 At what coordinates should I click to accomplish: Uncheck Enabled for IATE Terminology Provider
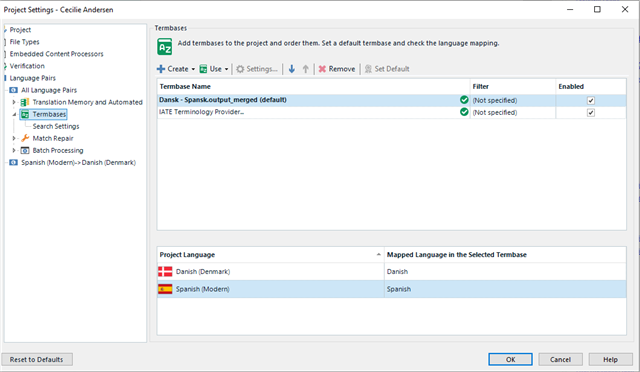coord(591,113)
